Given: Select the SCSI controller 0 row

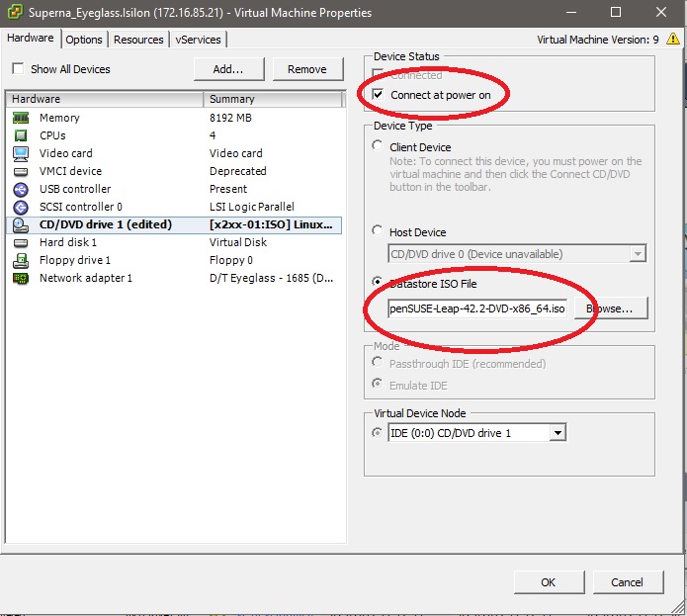Looking at the screenshot, I should pos(174,207).
